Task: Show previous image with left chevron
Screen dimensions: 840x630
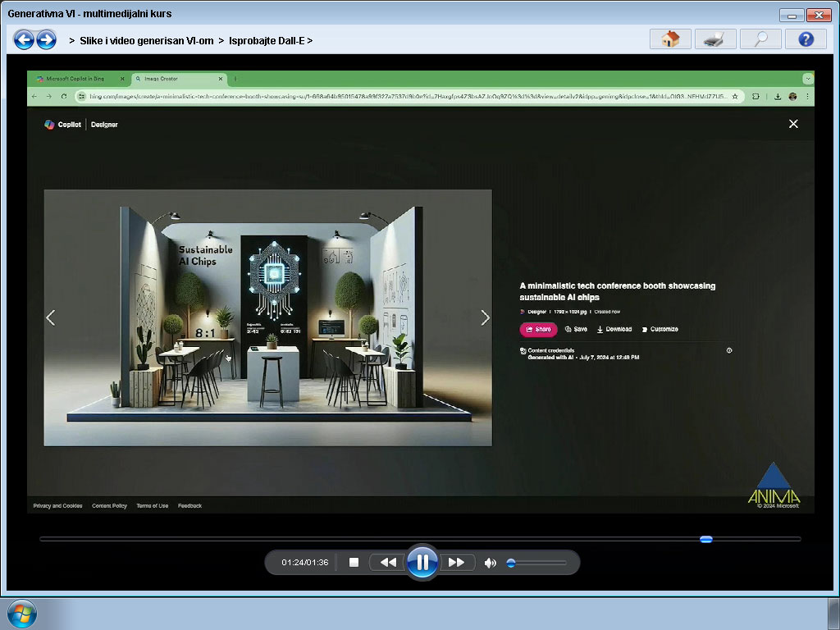Action: 51,317
